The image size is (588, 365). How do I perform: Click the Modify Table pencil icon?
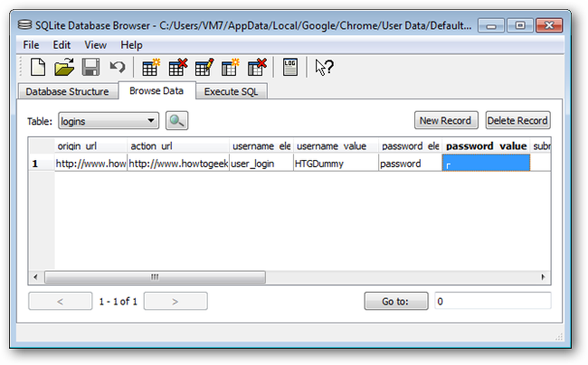(x=203, y=68)
